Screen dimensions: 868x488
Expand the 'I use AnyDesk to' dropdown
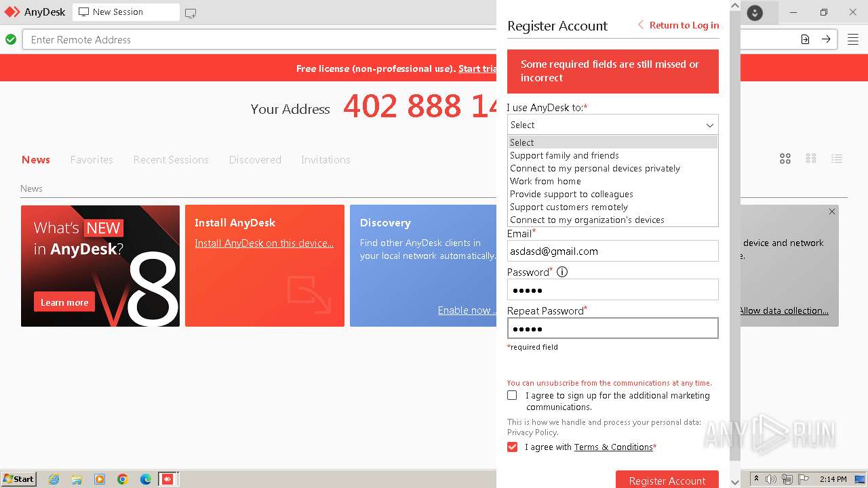(613, 125)
